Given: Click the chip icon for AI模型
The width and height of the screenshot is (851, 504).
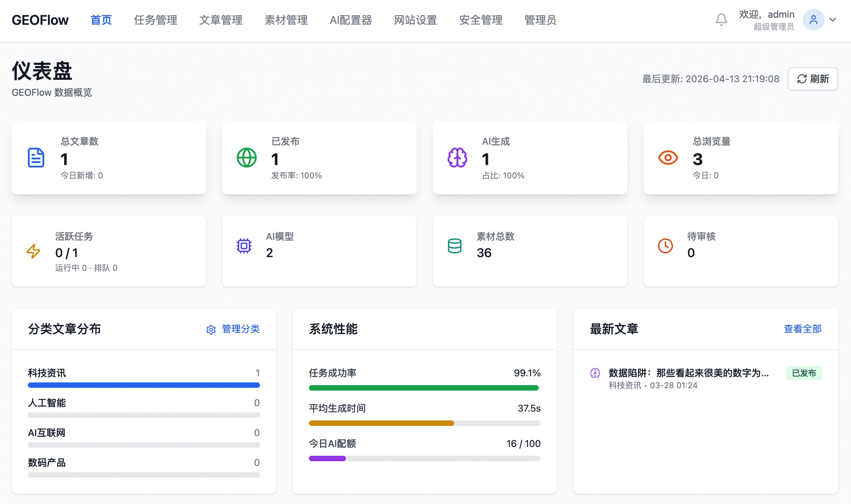Looking at the screenshot, I should coord(244,246).
